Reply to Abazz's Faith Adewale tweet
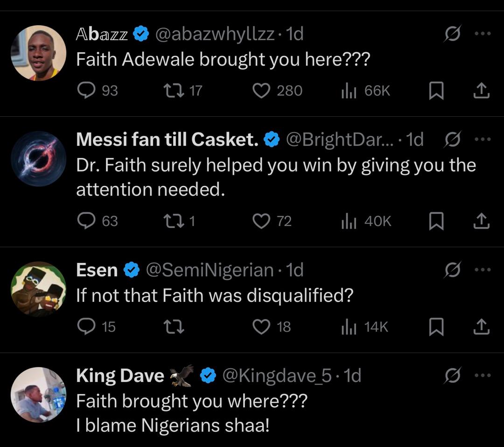The height and width of the screenshot is (447, 504). pyautogui.click(x=86, y=90)
